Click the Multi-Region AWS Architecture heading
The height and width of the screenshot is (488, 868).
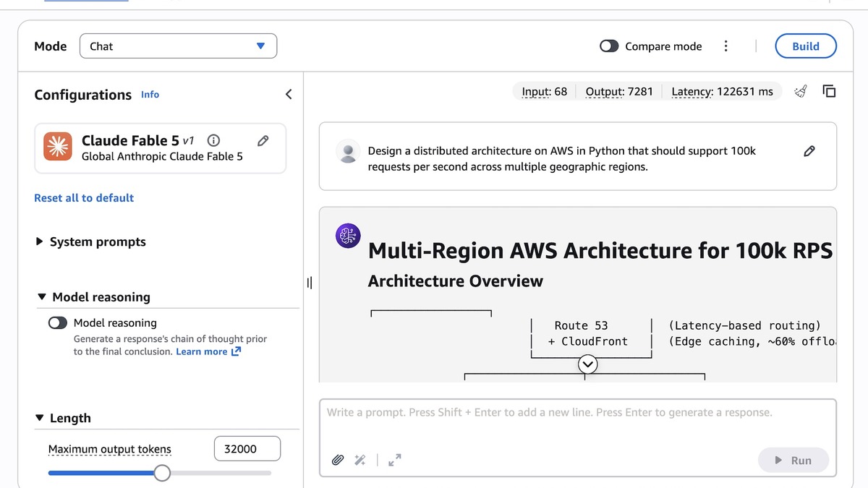tap(600, 251)
